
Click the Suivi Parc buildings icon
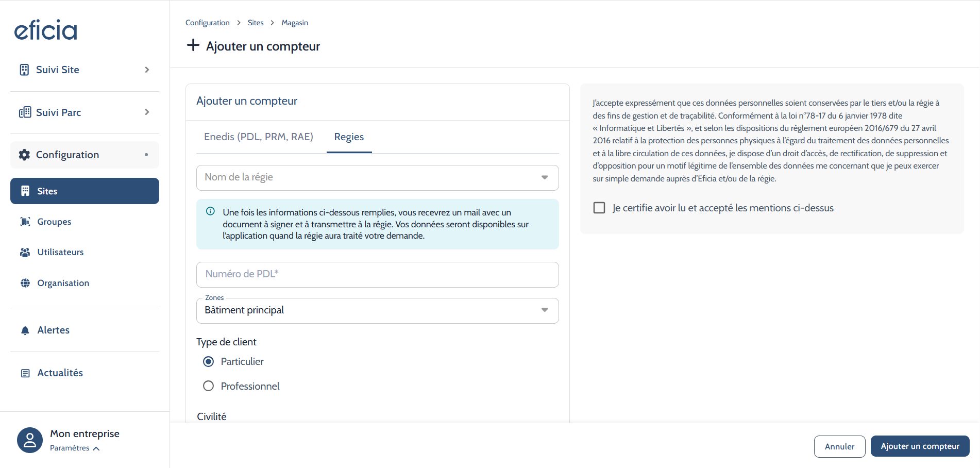point(25,112)
